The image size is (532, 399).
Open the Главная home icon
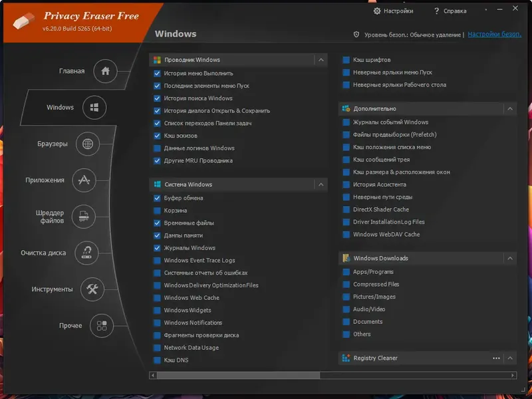point(105,71)
